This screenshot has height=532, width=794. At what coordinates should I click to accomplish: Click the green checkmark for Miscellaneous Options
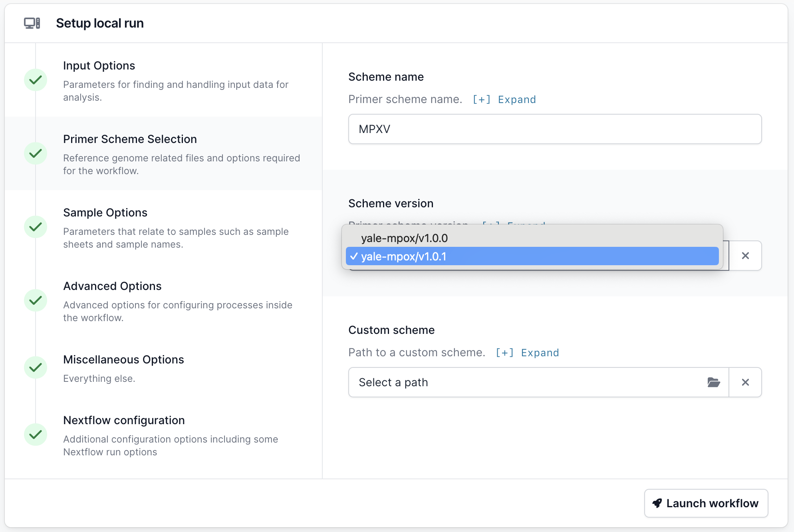click(36, 367)
